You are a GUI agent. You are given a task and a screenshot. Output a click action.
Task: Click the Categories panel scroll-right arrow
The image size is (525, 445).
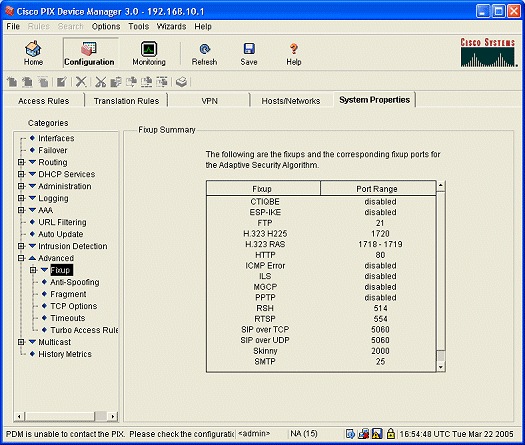113,416
